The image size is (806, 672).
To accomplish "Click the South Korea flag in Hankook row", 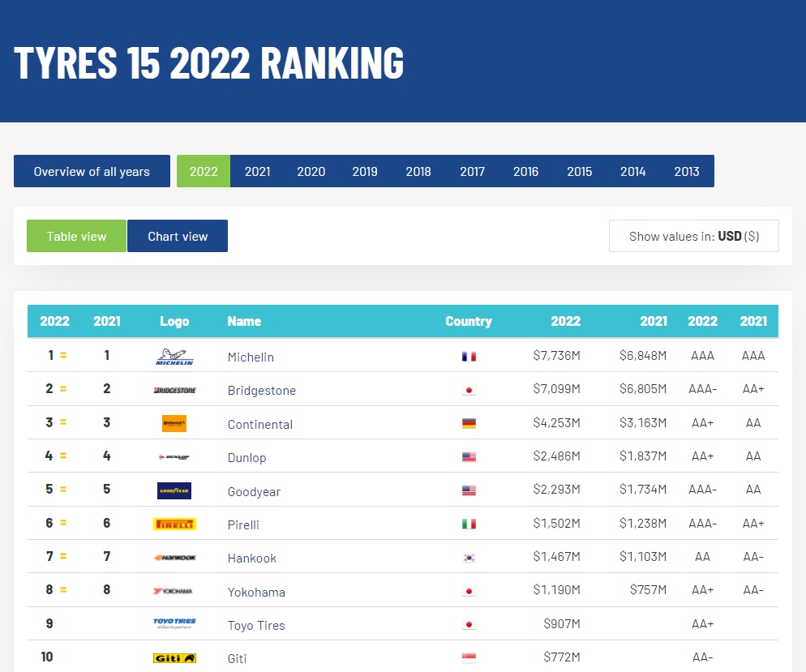I will [x=469, y=558].
